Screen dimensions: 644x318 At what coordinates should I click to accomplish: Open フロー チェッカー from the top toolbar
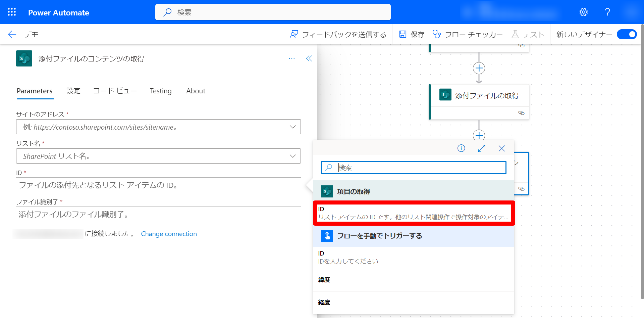point(468,34)
